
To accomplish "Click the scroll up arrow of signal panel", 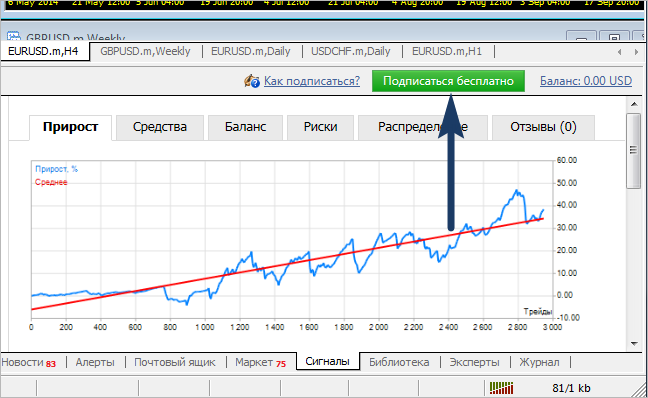I will (x=634, y=104).
